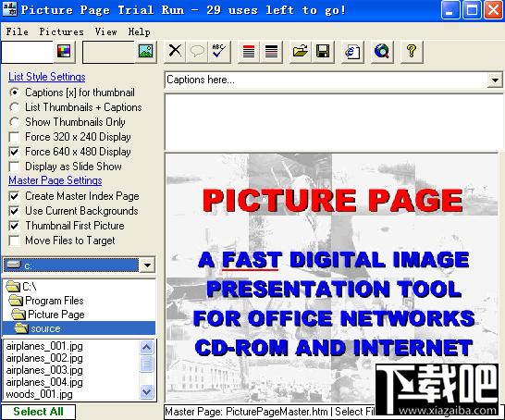
Task: Open the View menu
Action: [106, 31]
